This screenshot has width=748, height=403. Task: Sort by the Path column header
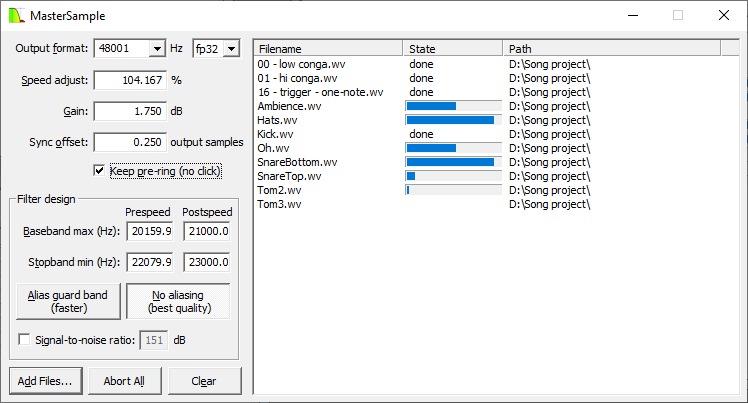tap(612, 49)
